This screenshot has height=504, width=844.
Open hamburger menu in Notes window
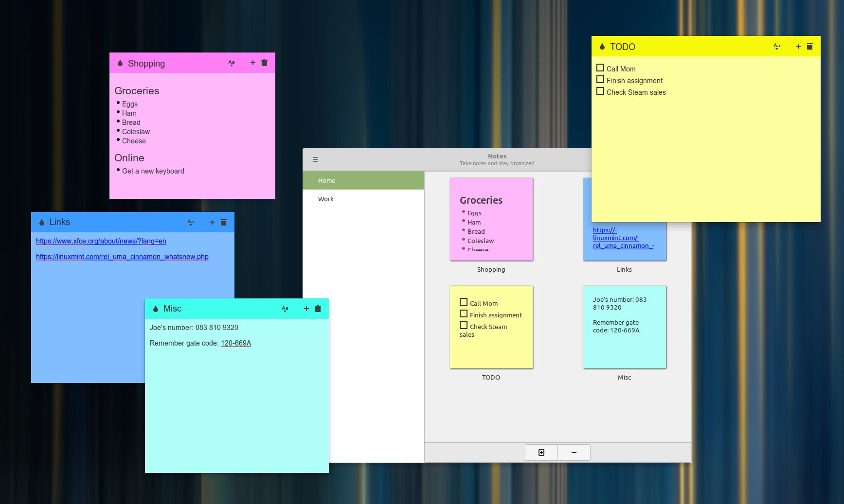315,159
